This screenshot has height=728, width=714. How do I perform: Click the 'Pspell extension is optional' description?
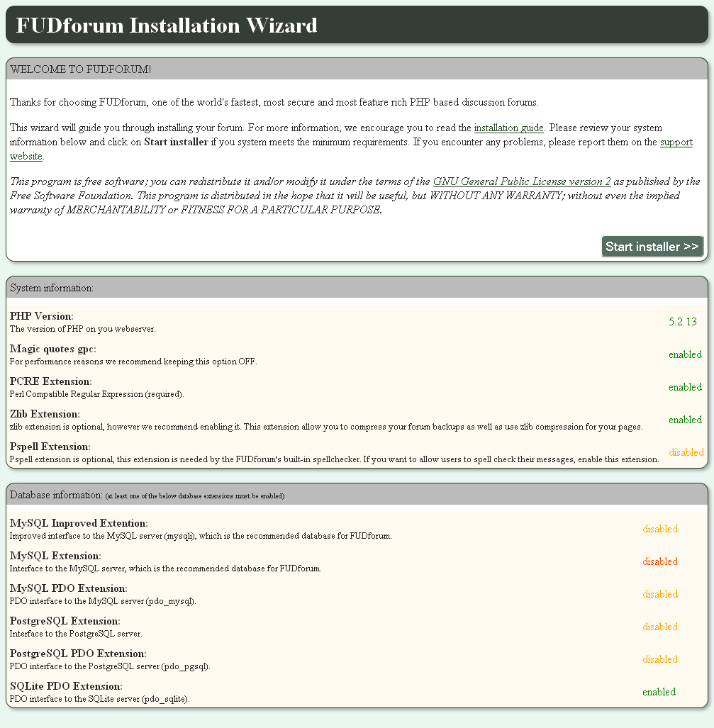[334, 459]
